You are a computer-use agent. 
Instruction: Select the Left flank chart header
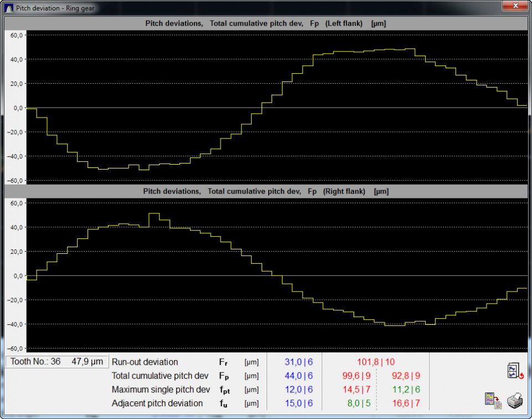pyautogui.click(x=265, y=23)
